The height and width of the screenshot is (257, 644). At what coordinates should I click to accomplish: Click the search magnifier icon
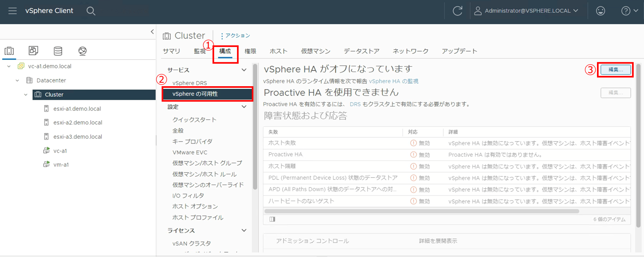pos(91,11)
